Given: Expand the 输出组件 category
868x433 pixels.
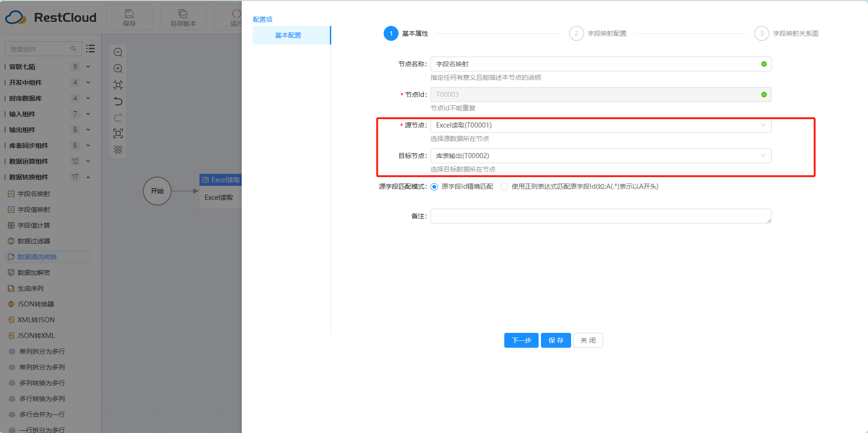Looking at the screenshot, I should pos(88,130).
